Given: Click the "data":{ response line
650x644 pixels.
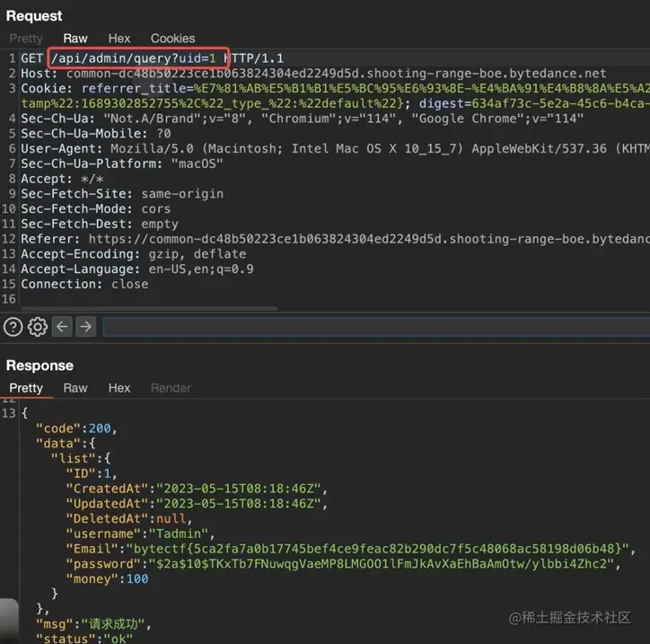Looking at the screenshot, I should click(66, 444).
